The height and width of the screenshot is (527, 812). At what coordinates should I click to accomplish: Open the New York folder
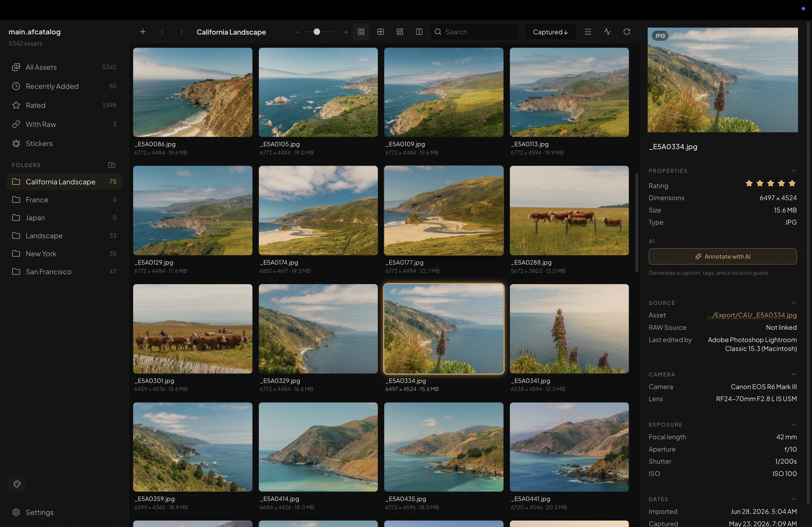point(64,254)
